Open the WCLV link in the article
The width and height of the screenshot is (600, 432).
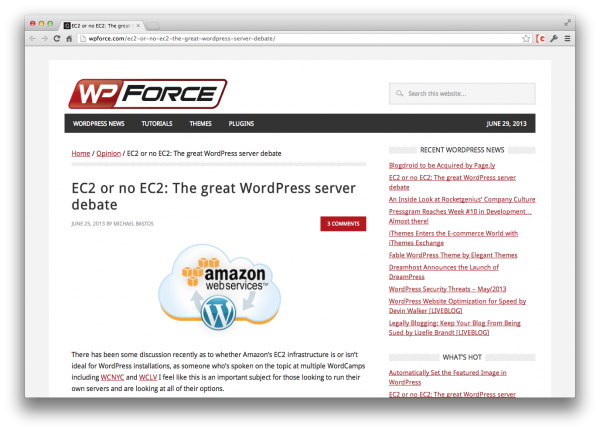148,377
